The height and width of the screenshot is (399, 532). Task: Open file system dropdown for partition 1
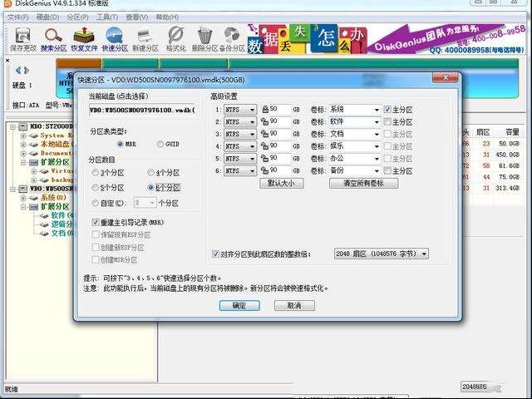240,110
